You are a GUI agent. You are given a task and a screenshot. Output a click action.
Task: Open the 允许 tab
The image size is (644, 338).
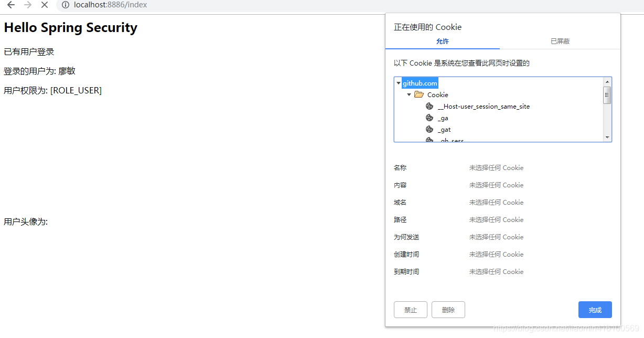[x=442, y=41]
